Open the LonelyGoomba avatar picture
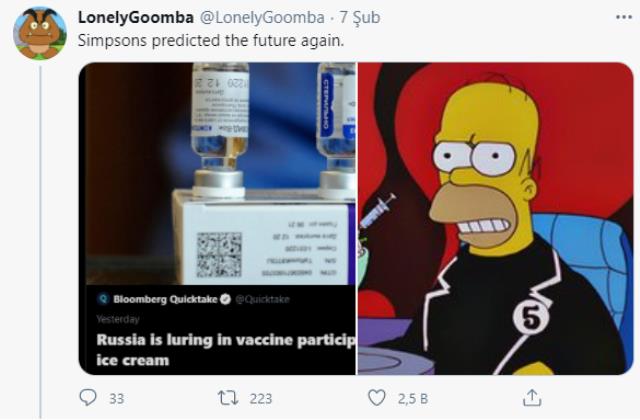Screen dimensions: 640x420 (x=40, y=33)
